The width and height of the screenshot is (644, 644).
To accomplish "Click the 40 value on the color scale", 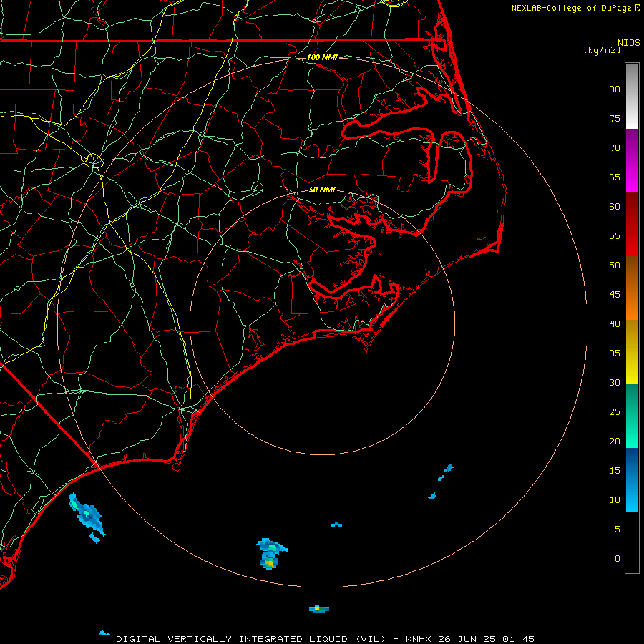I will pyautogui.click(x=615, y=324).
